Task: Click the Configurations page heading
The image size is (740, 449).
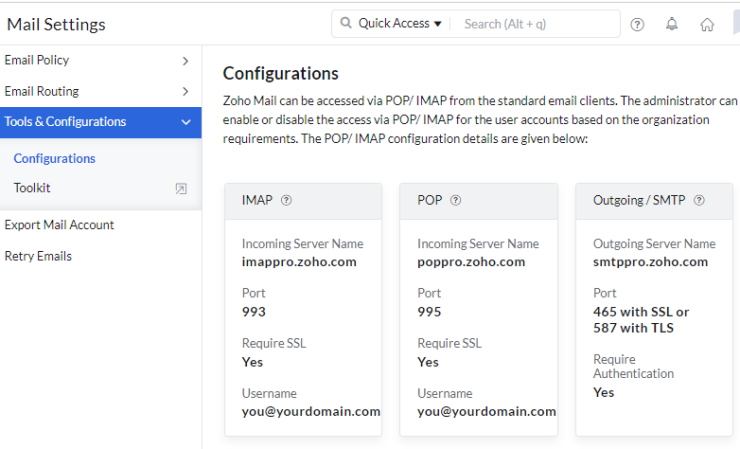Action: [x=281, y=73]
